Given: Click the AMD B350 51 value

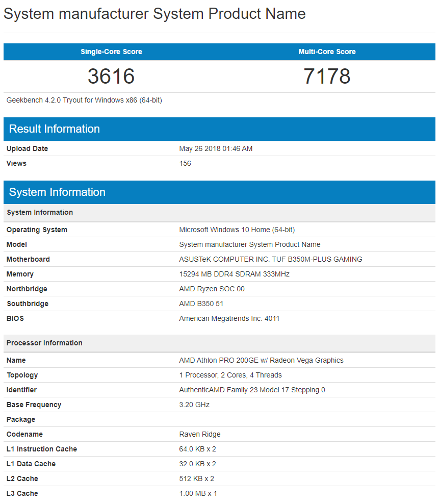Looking at the screenshot, I should pos(201,304).
